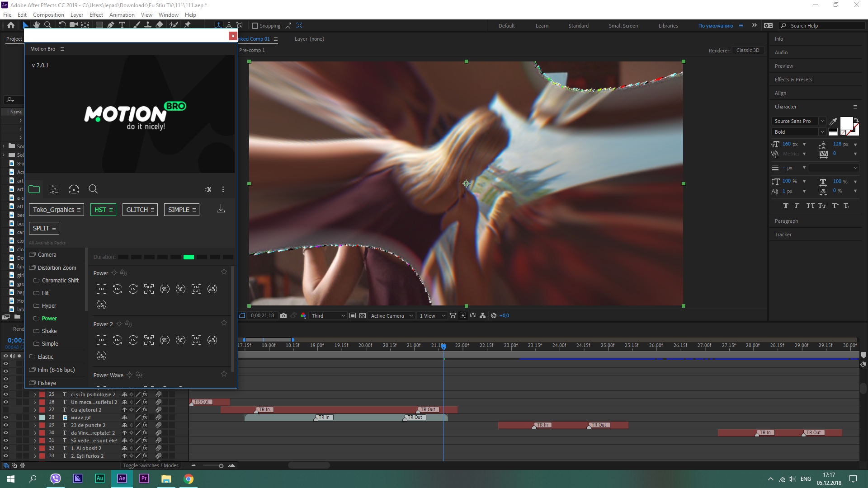Screen dimensions: 868x488
Task: Select the GLITCH pack button
Action: click(x=140, y=210)
